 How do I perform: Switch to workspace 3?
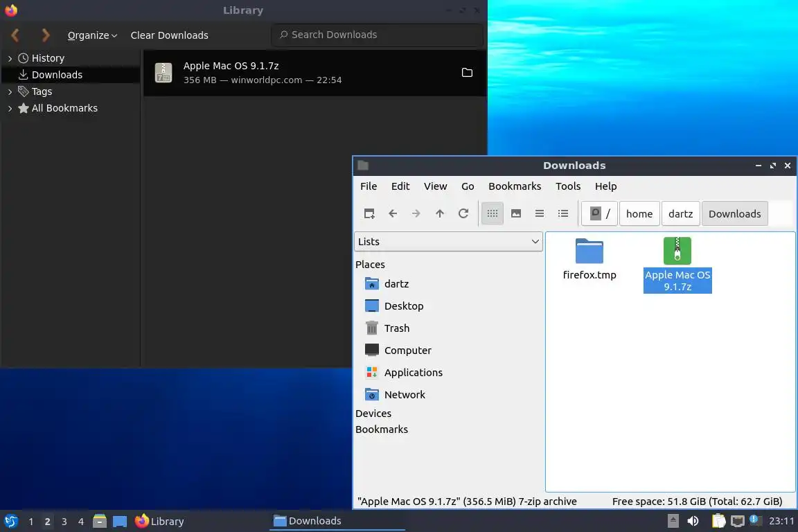pos(64,522)
